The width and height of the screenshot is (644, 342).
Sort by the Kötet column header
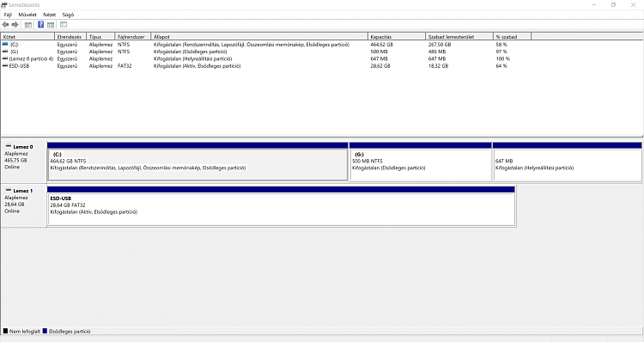[28, 37]
